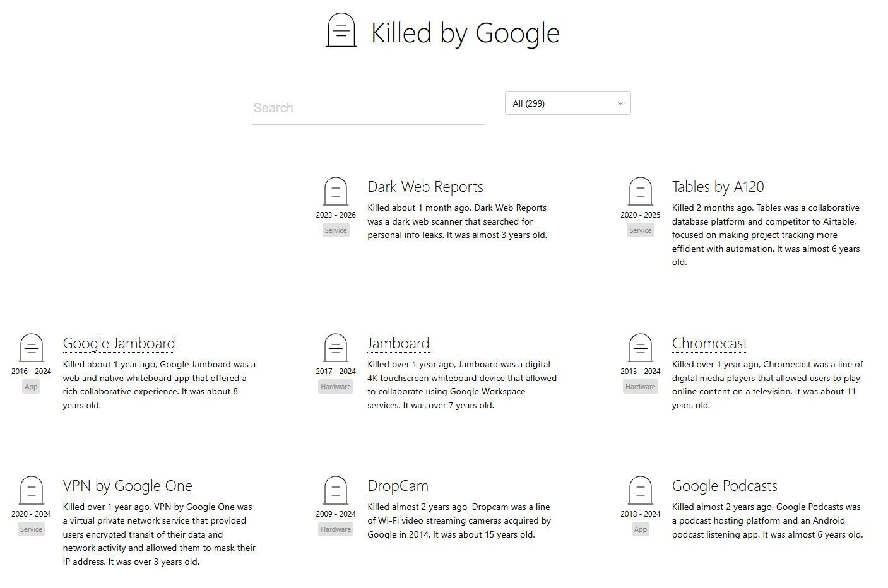
Task: Click the 2017 - 2024 date range
Action: click(x=336, y=372)
